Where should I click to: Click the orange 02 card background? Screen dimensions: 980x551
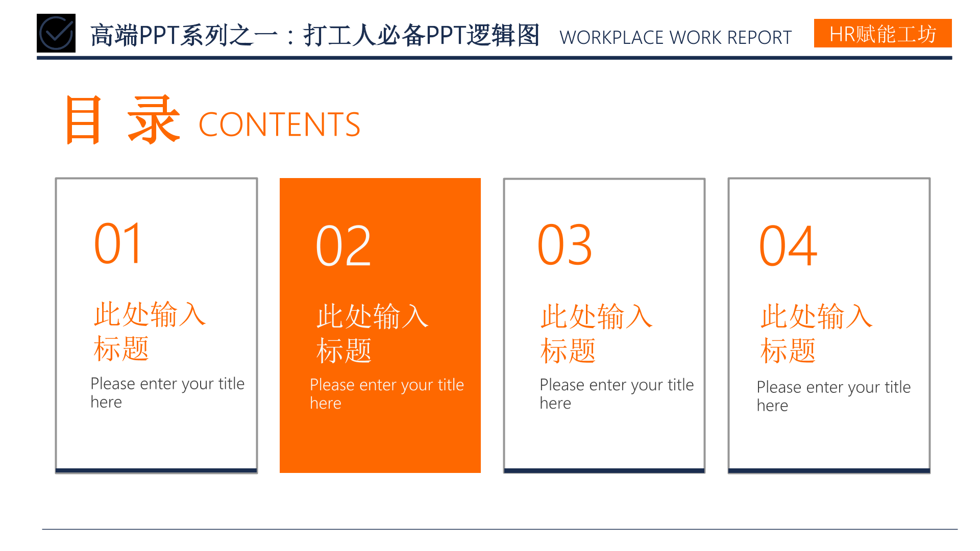coord(380,444)
